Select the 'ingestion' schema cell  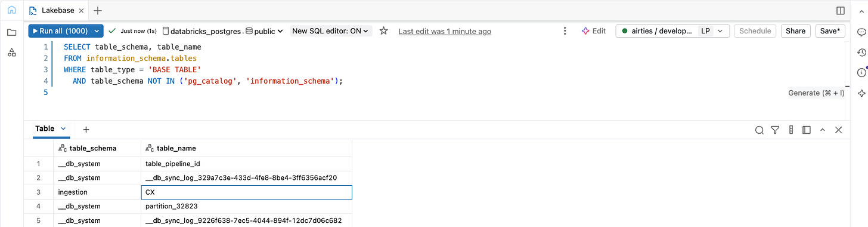tap(97, 192)
